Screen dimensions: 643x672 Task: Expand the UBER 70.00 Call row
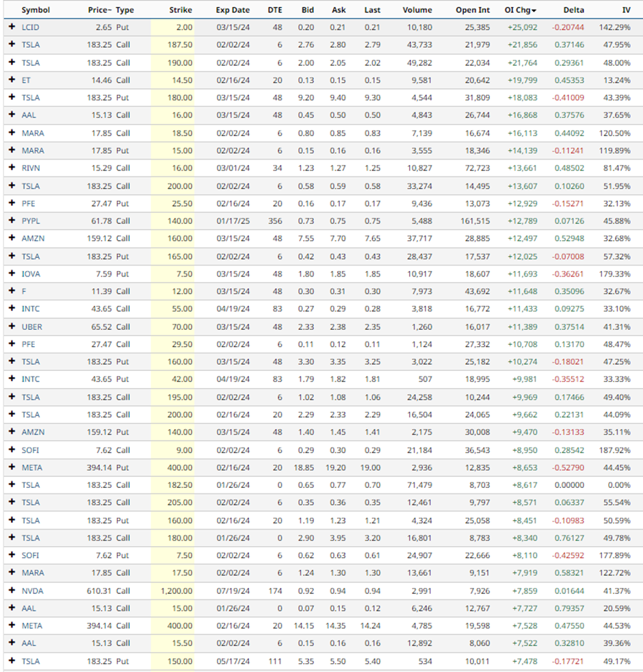[x=12, y=326]
